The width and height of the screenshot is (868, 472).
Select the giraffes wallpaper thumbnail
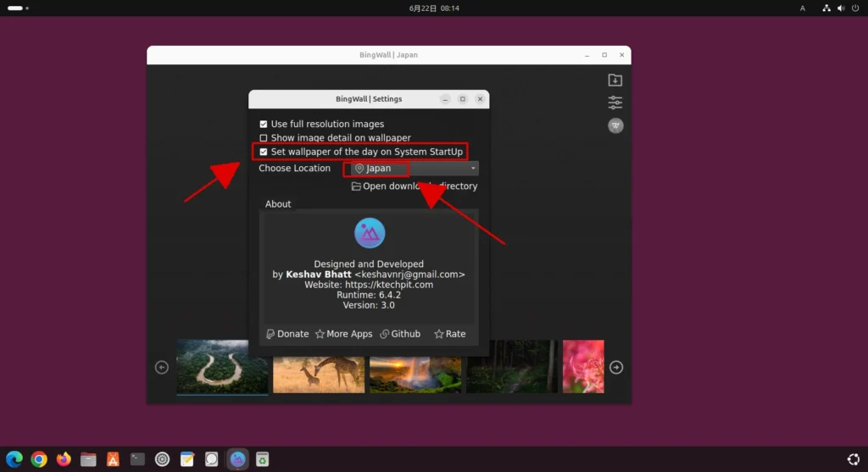(319, 375)
